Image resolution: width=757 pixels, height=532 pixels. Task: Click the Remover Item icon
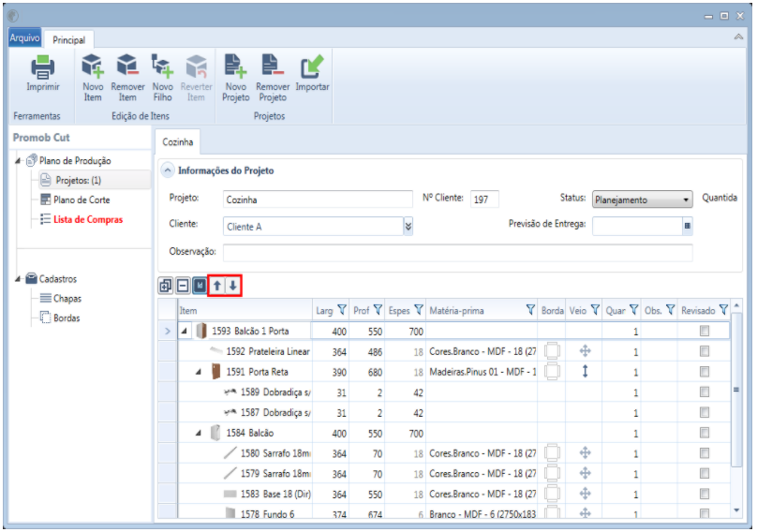[x=127, y=66]
